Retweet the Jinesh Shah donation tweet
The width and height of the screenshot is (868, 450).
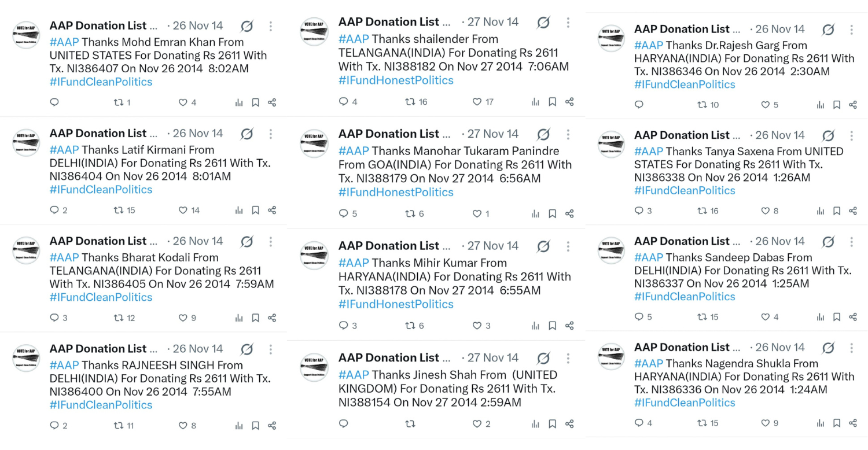pyautogui.click(x=410, y=424)
